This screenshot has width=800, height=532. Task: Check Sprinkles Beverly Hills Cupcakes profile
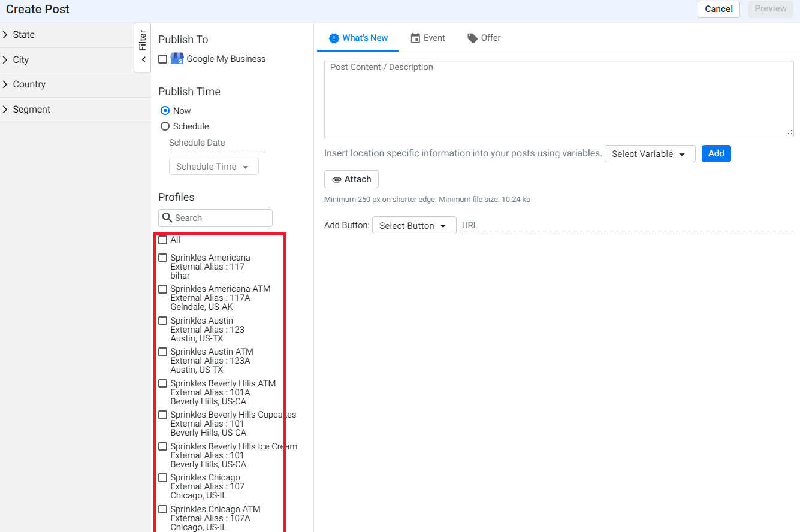click(162, 415)
